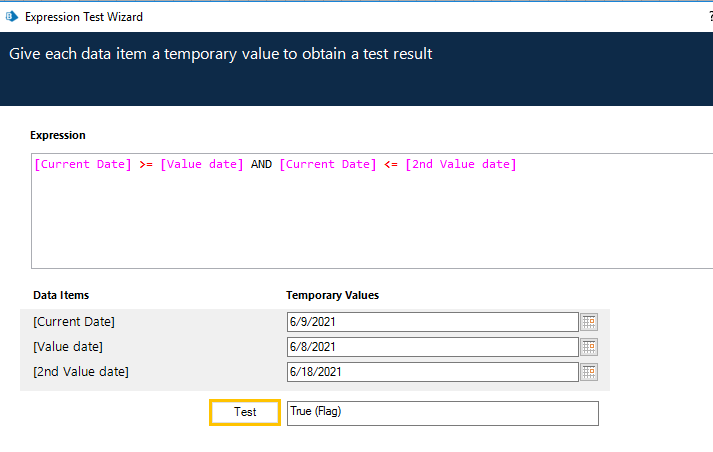
Task: Click empty area inside the Expression box
Action: 370,225
